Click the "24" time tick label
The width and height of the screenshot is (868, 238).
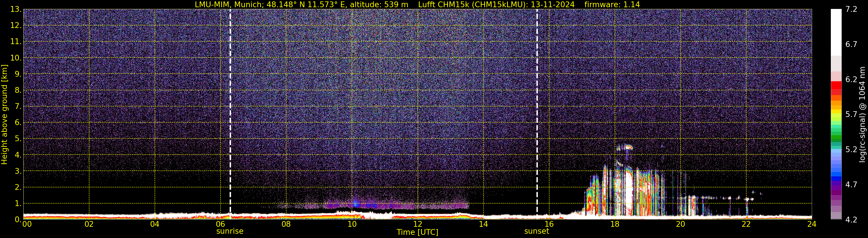(812, 224)
